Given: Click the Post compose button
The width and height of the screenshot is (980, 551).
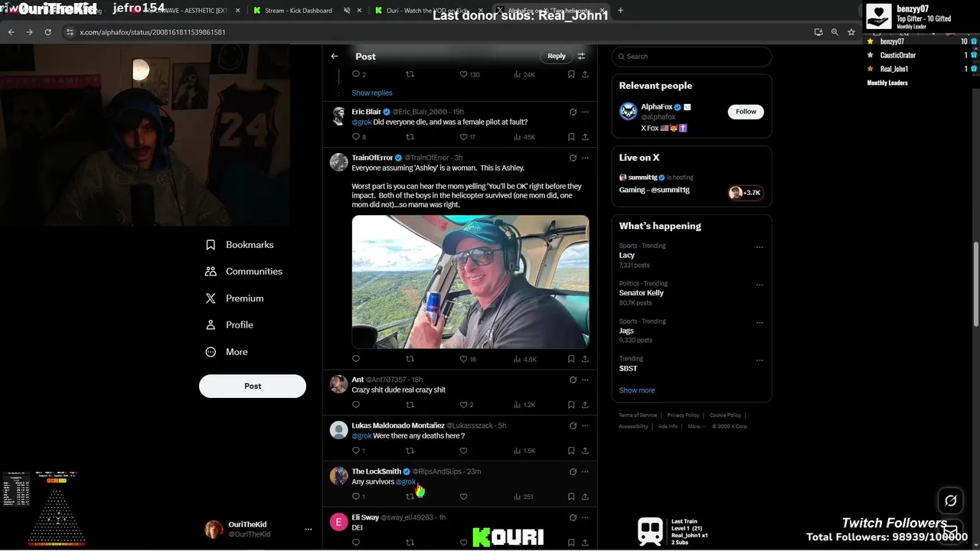Looking at the screenshot, I should 253,386.
